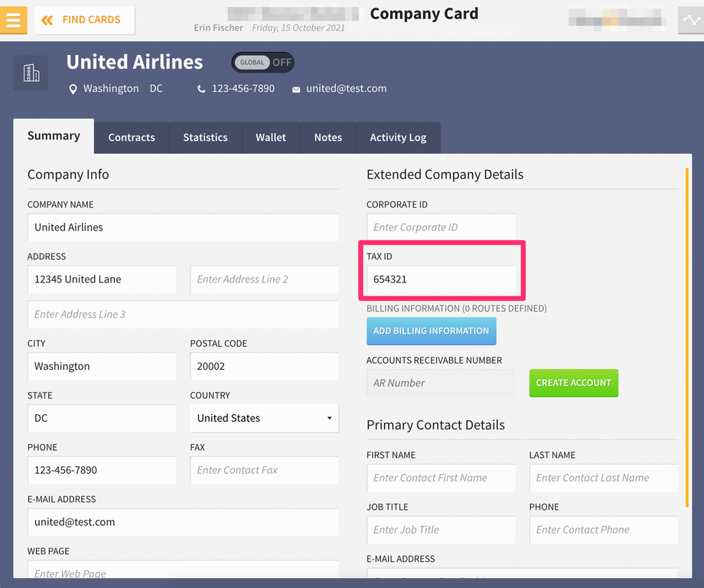Open the Country dropdown
704x588 pixels.
(x=265, y=418)
